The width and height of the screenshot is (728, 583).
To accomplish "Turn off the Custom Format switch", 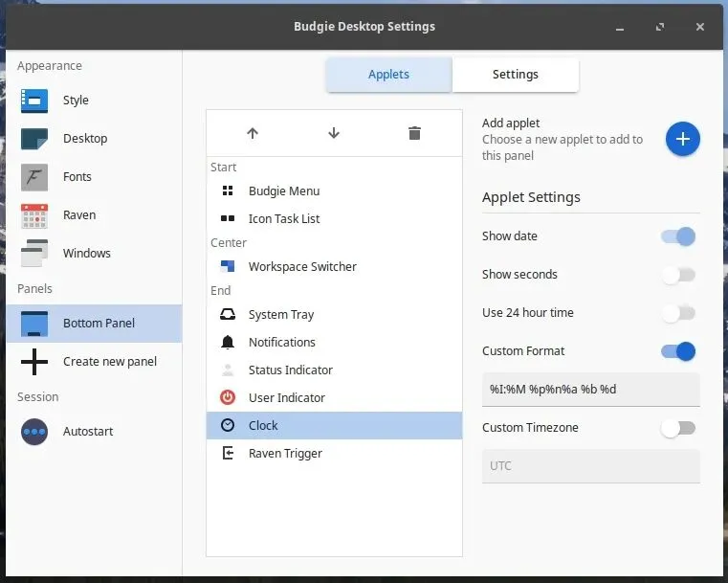I will tap(678, 351).
